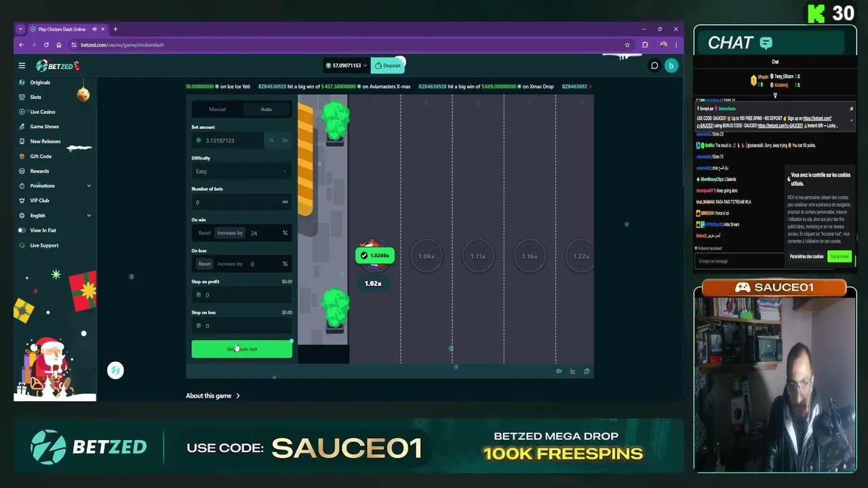Select On win Increase by option
This screenshot has height=488, width=868.
point(230,233)
